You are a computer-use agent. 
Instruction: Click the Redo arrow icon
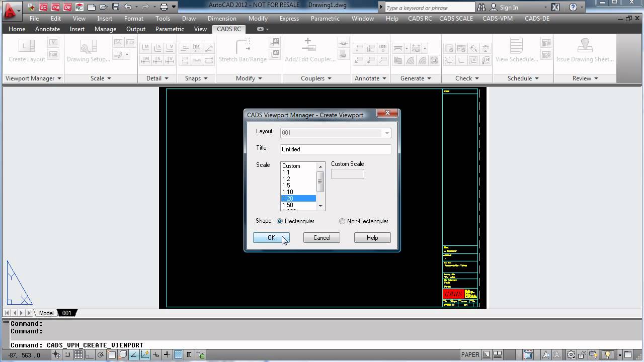(146, 7)
